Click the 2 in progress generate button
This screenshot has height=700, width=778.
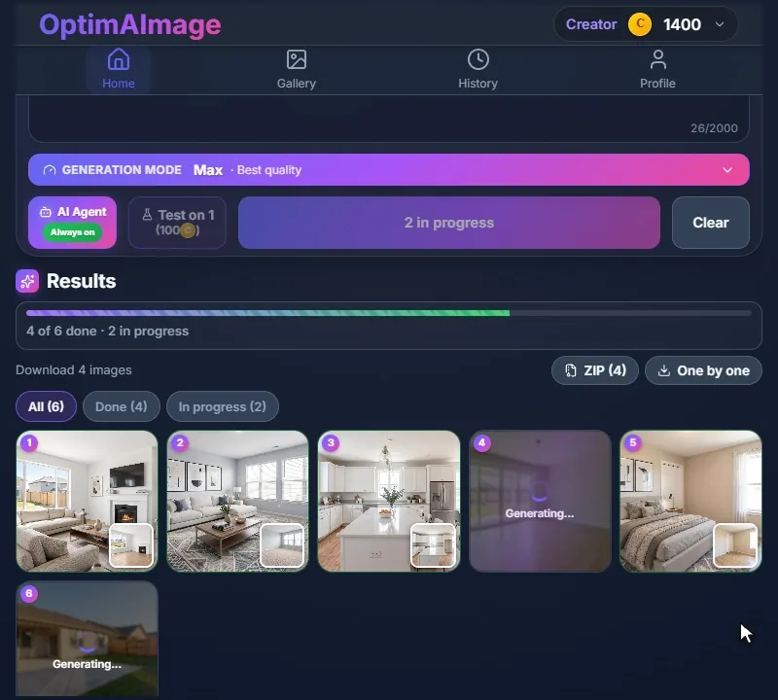point(449,223)
